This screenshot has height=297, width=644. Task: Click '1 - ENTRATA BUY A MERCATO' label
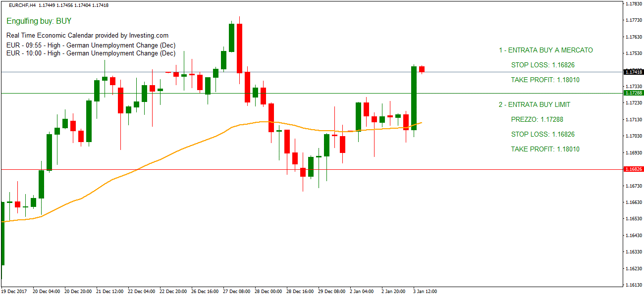pyautogui.click(x=545, y=50)
